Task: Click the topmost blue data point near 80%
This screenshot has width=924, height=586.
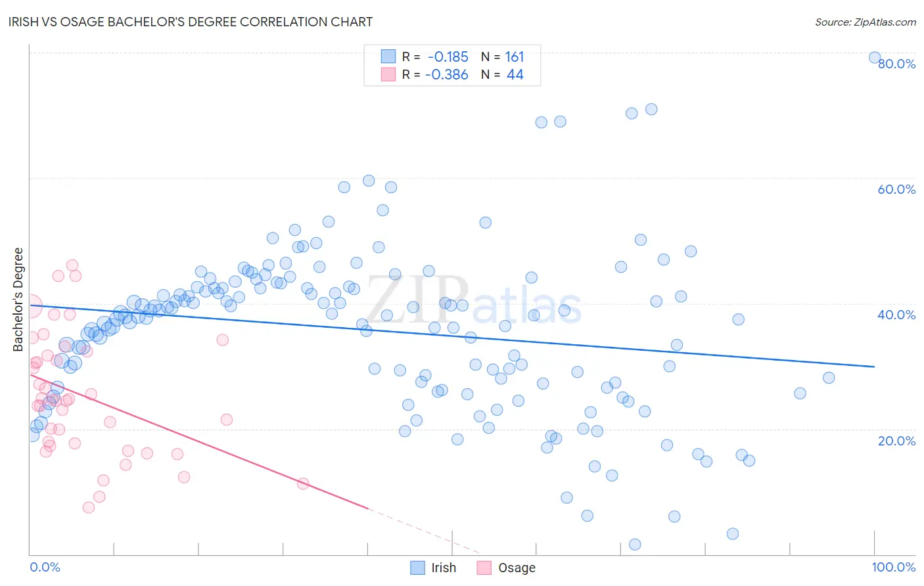Action: 875,57
